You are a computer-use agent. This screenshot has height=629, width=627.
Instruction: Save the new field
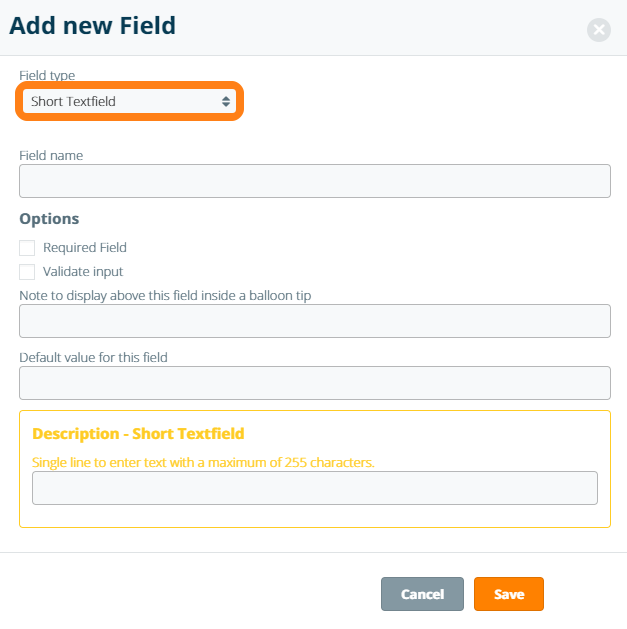508,594
